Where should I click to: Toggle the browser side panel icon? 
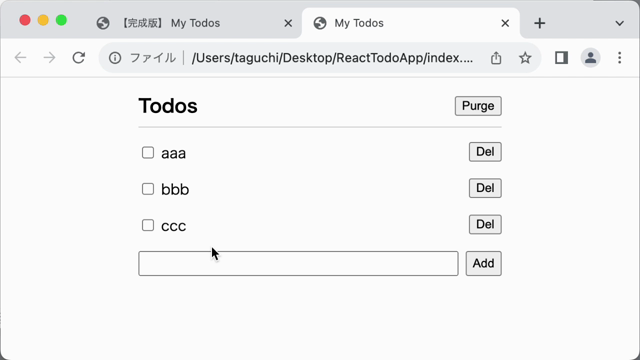[562, 58]
